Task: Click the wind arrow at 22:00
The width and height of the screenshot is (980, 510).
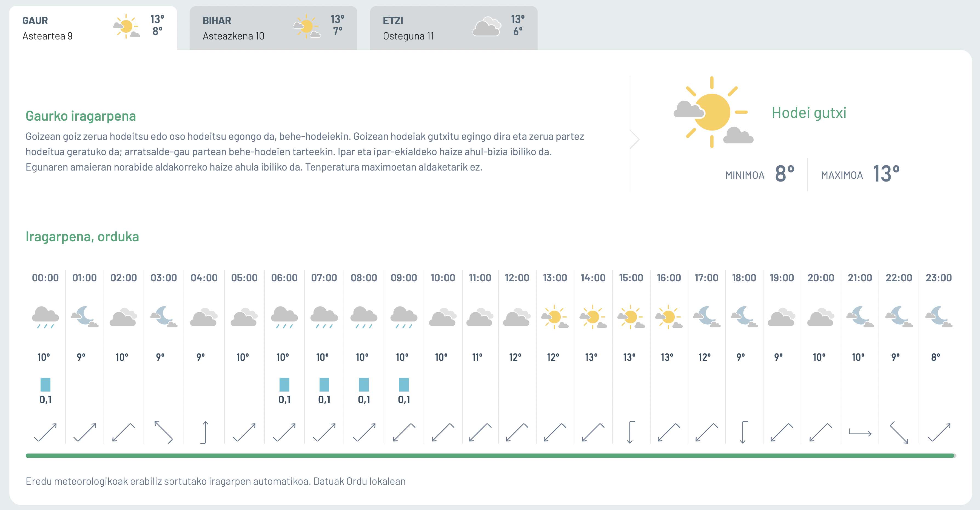Action: point(899,432)
